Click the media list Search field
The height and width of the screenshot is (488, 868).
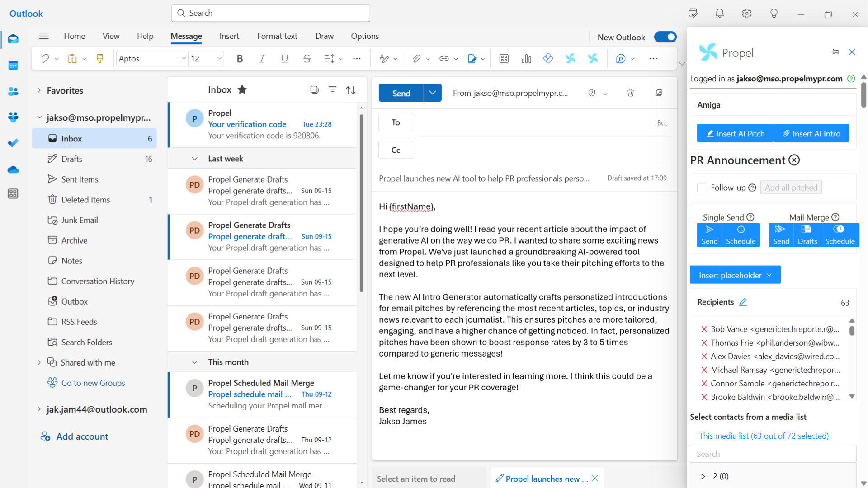tap(773, 454)
